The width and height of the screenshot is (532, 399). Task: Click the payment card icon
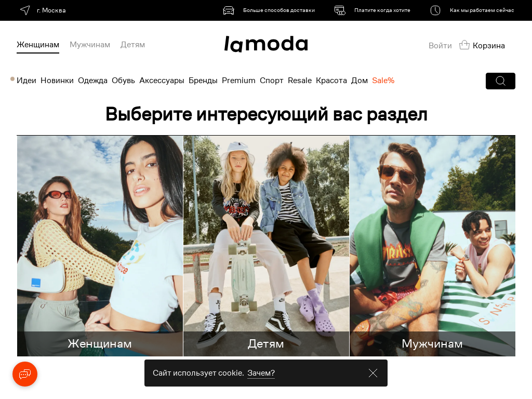[340, 10]
